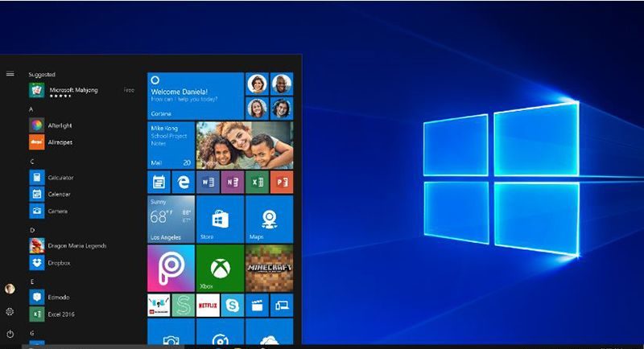Open the Microsoft Store tile
Image resolution: width=644 pixels, height=349 pixels.
point(220,219)
